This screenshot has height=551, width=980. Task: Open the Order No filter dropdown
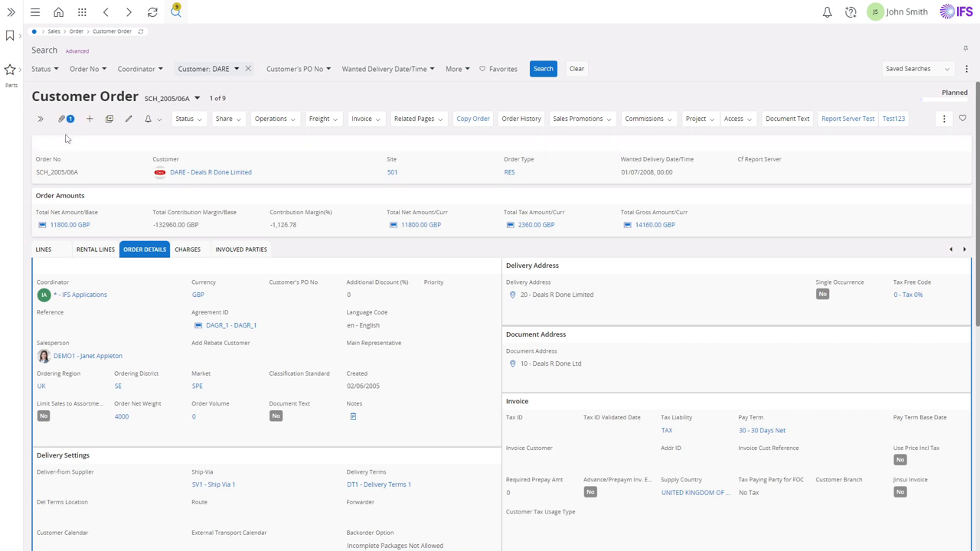[87, 69]
